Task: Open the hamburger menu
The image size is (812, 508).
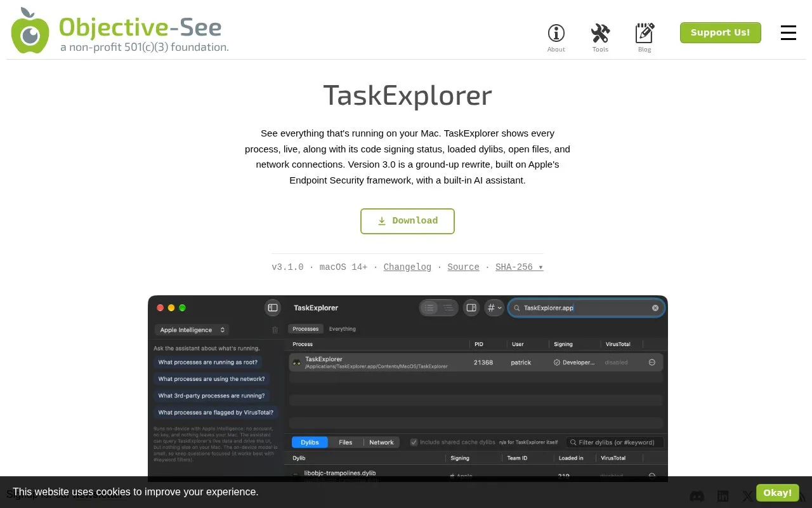Action: (789, 32)
